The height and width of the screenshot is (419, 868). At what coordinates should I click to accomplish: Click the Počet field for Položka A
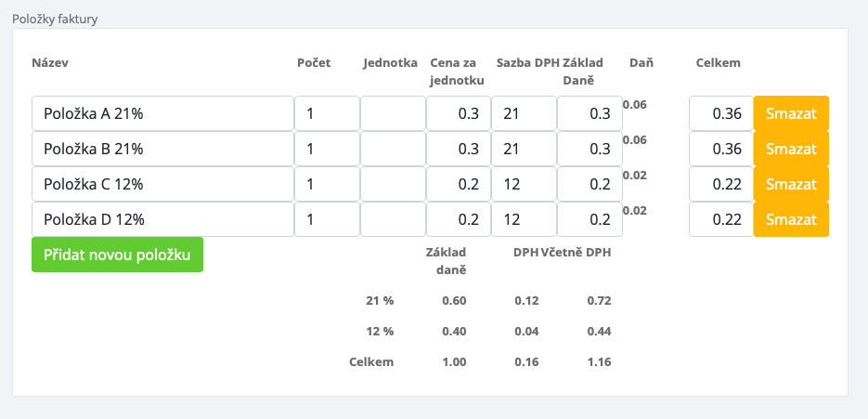coord(327,113)
